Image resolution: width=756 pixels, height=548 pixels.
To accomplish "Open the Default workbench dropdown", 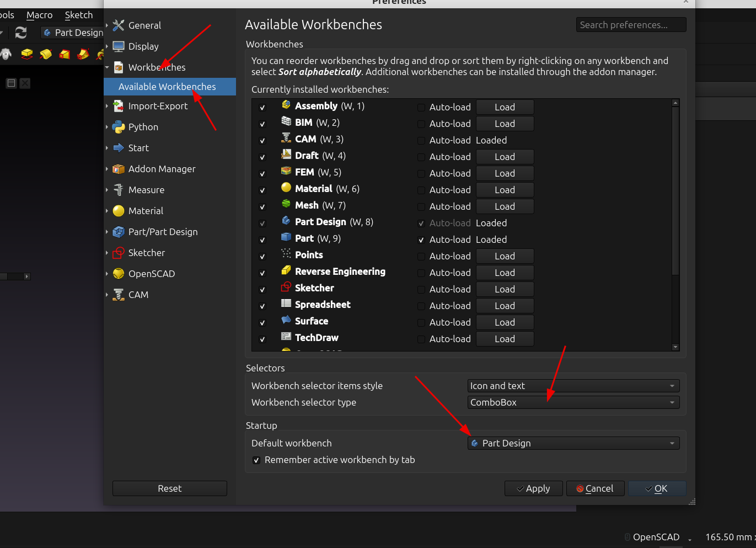I will pos(573,443).
